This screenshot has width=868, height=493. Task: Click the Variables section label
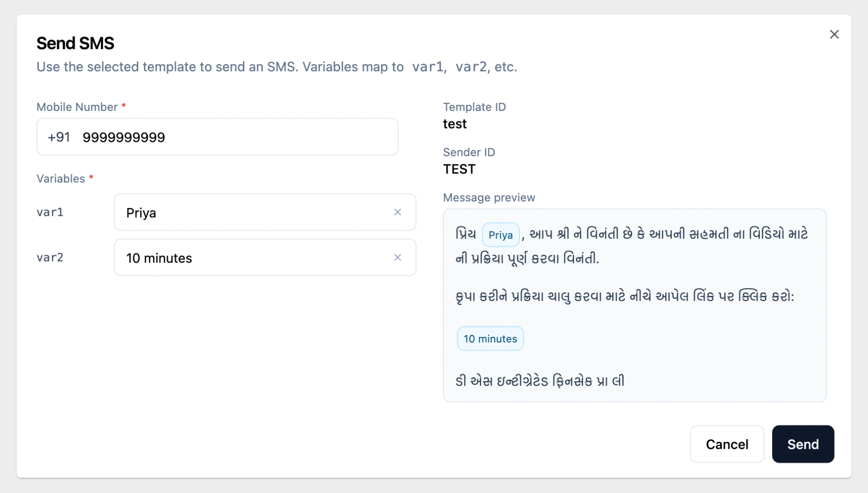coord(61,179)
